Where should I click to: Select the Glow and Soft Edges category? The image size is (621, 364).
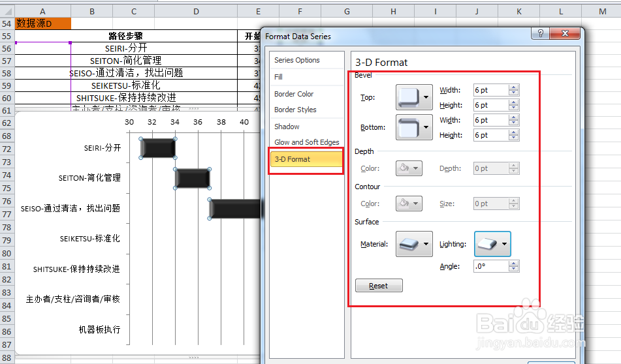[x=306, y=142]
